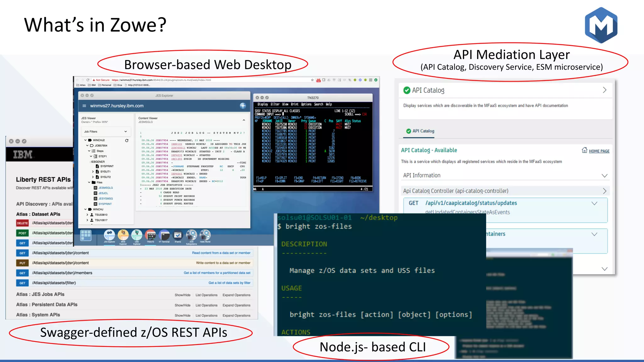Click Show/Hide for JES Jobs APIs
The height and width of the screenshot is (362, 644).
(182, 295)
